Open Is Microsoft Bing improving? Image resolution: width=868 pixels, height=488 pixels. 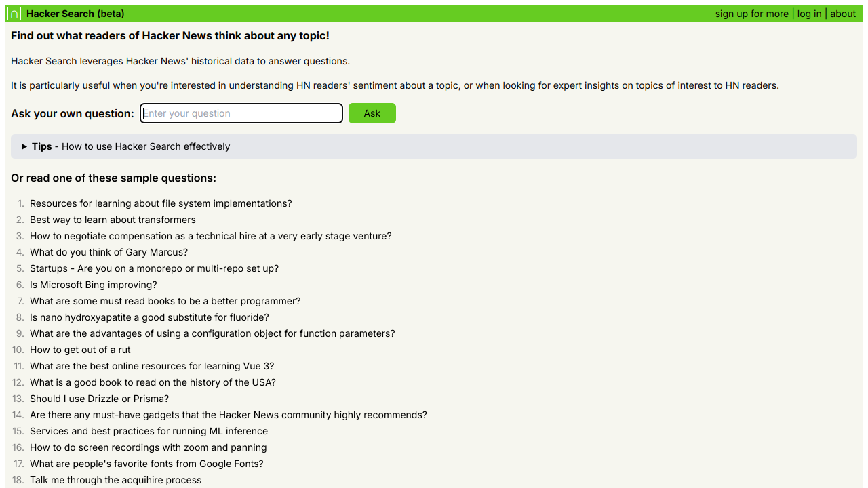94,285
